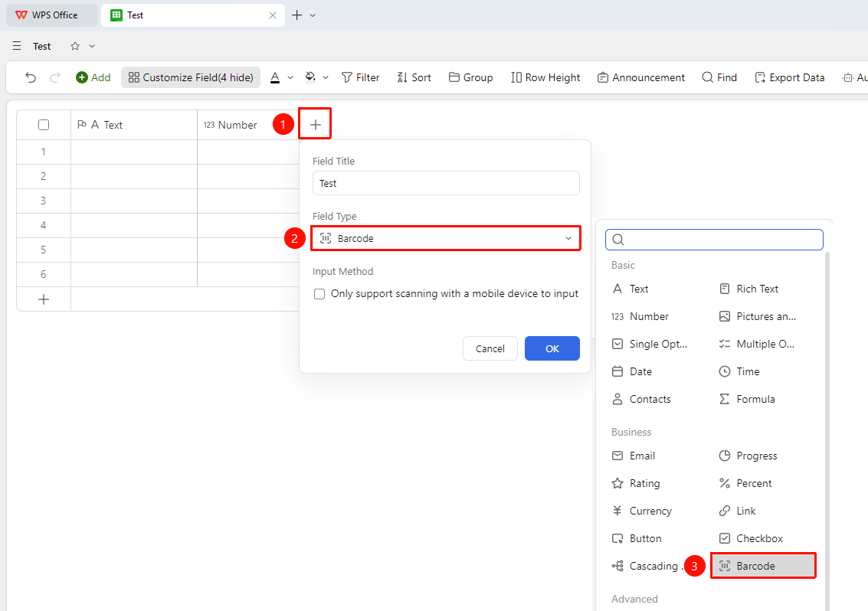Add a new column with plus icon
Viewport: 868px width, 611px height.
(316, 125)
